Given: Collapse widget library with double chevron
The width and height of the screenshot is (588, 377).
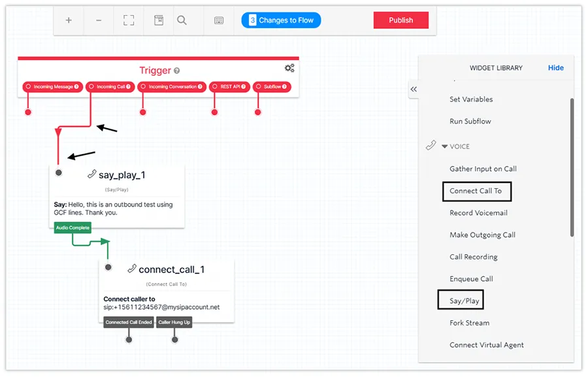Looking at the screenshot, I should (x=414, y=90).
